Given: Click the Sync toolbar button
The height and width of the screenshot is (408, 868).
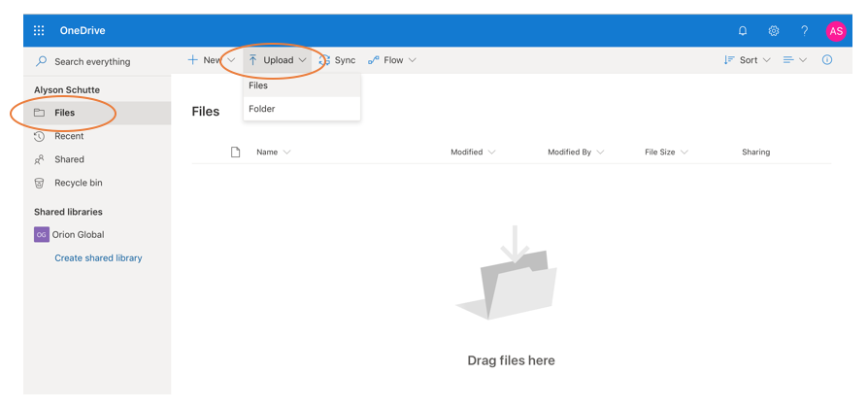Looking at the screenshot, I should (337, 60).
